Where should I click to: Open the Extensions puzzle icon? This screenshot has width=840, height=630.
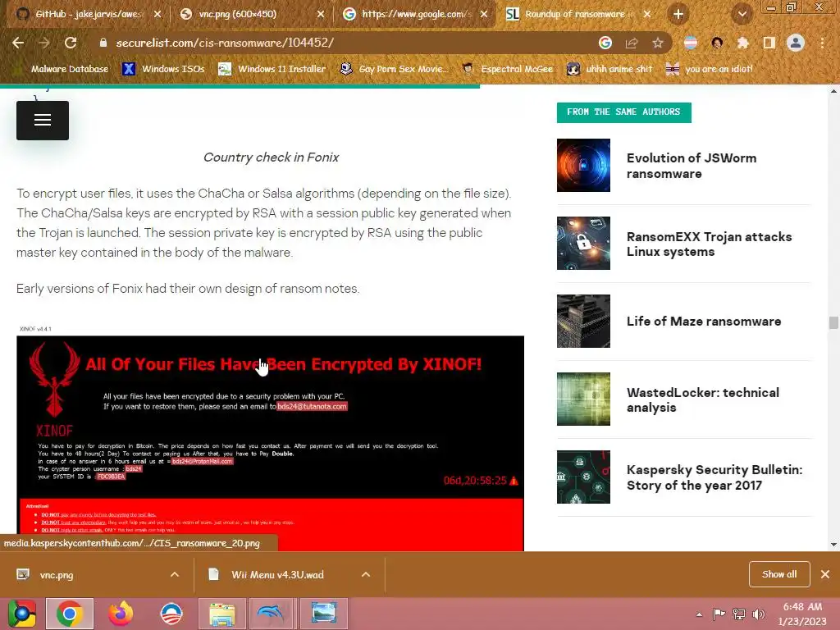pyautogui.click(x=743, y=43)
